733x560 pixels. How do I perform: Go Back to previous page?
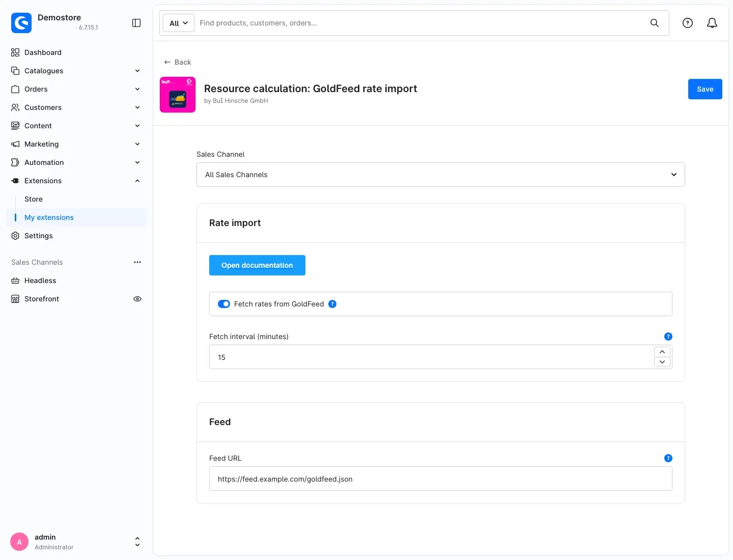tap(178, 62)
